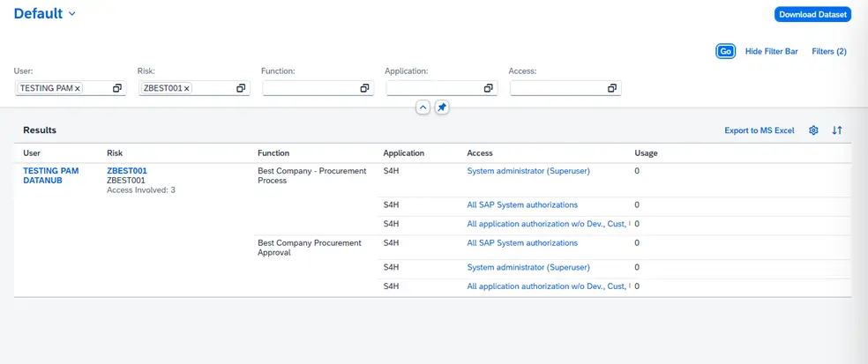Click Export to MS Excel
Viewport: 868px width, 364px height.
click(x=759, y=130)
